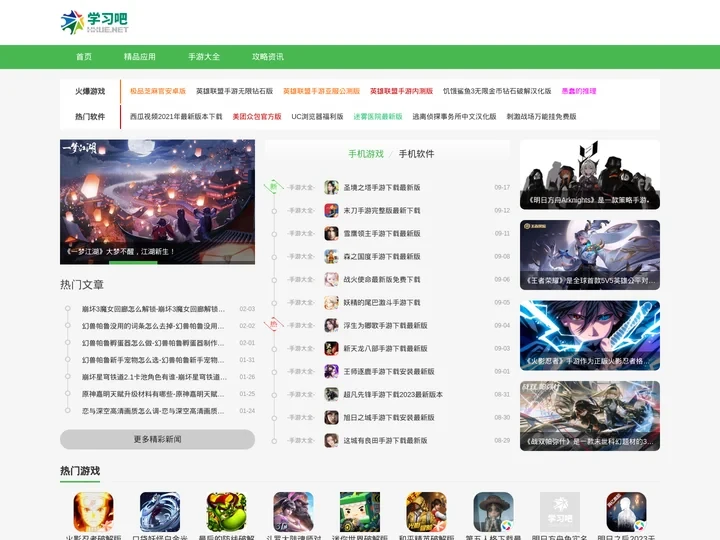720x540 pixels.
Task: Click title 超凡先锋手游下载2023最新版本
Action: tap(393, 394)
